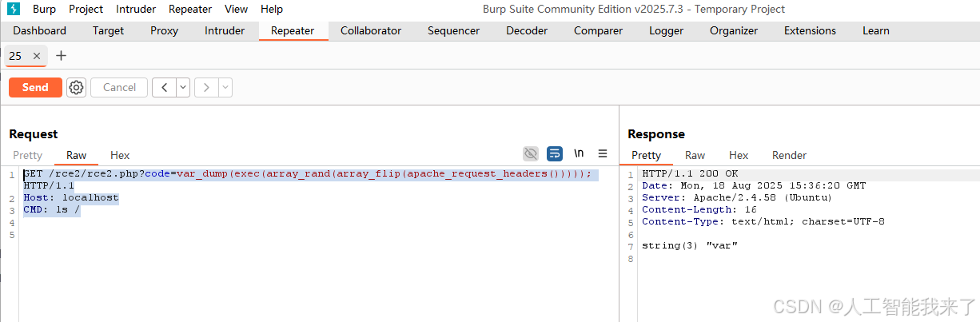Switch Request view to Raw
Viewport: 980px width, 322px height.
click(77, 155)
